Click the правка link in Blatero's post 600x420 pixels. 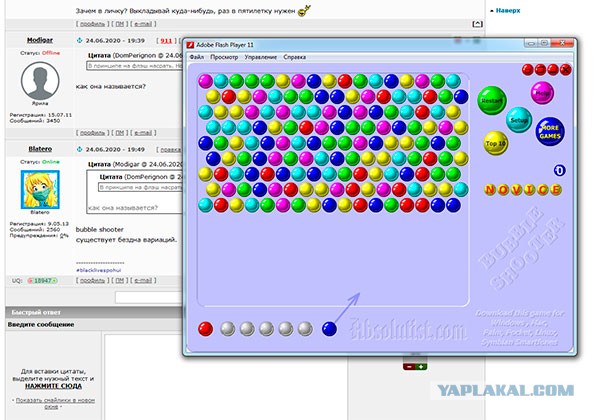coord(170,150)
